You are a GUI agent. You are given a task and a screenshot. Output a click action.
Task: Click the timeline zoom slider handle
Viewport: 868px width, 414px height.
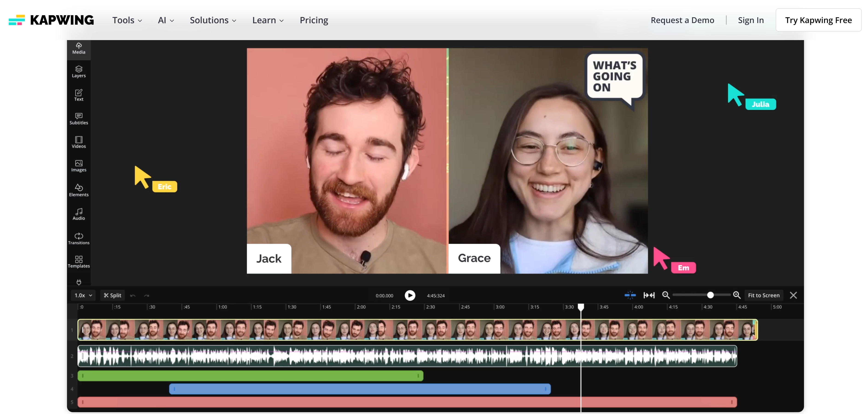point(710,295)
